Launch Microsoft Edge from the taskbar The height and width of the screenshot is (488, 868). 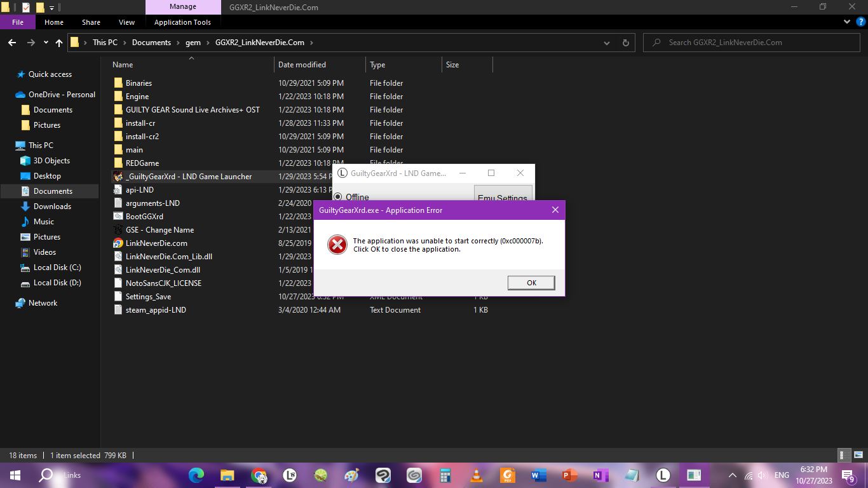tap(196, 475)
